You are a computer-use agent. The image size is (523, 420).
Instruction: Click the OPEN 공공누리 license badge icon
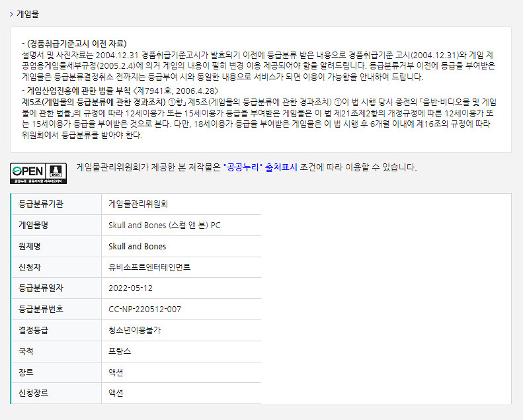(x=38, y=173)
